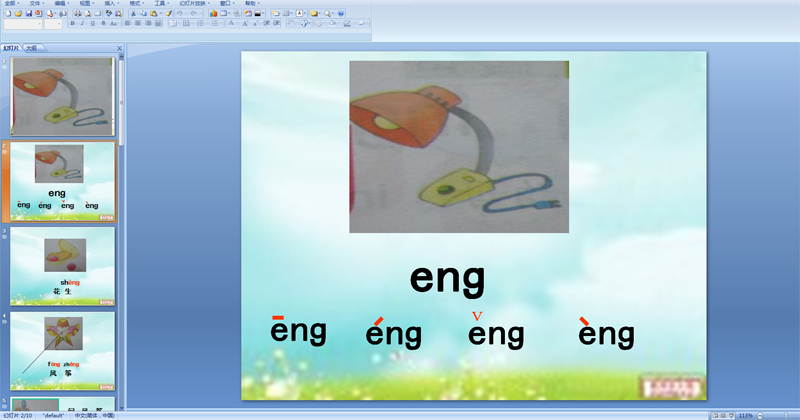Toggle Strikethrough text formatting
This screenshot has height=420, width=800.
104,23
